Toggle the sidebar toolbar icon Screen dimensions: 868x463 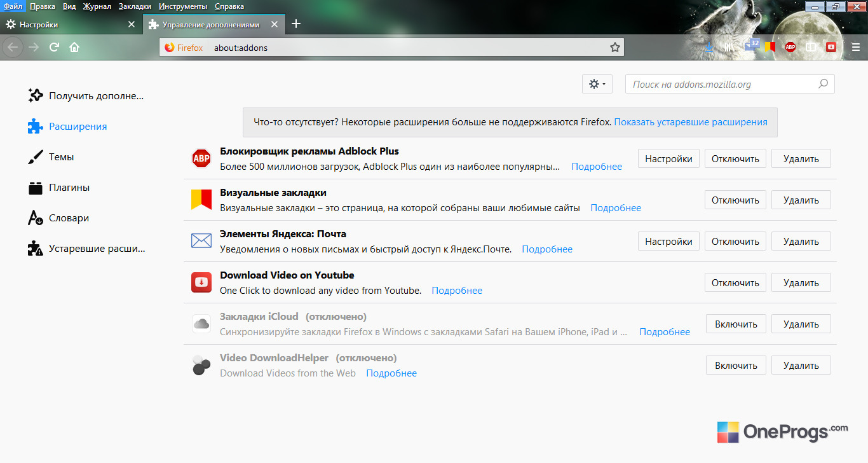(811, 47)
